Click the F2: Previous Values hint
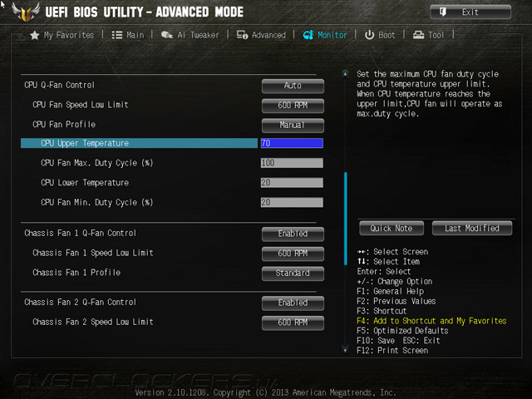 (x=397, y=301)
